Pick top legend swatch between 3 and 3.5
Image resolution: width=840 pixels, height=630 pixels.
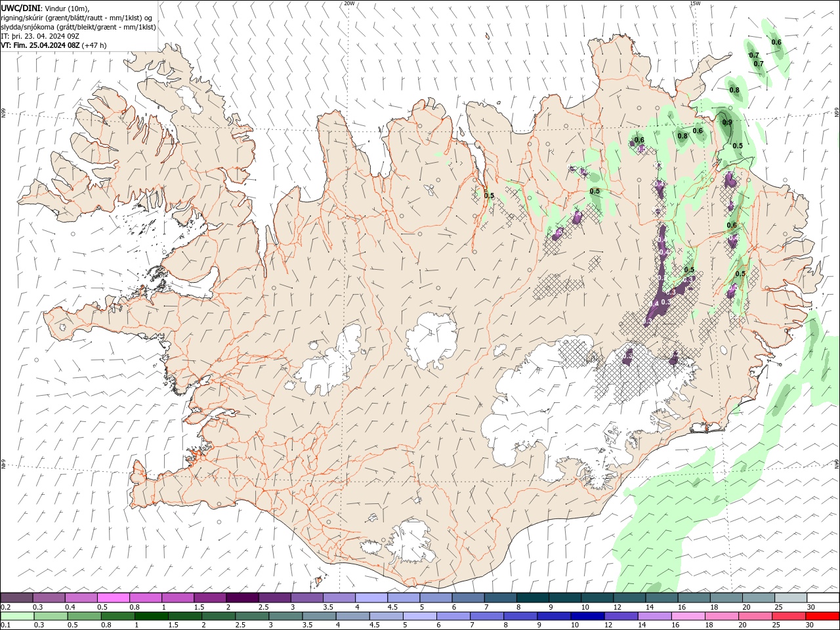(307, 598)
